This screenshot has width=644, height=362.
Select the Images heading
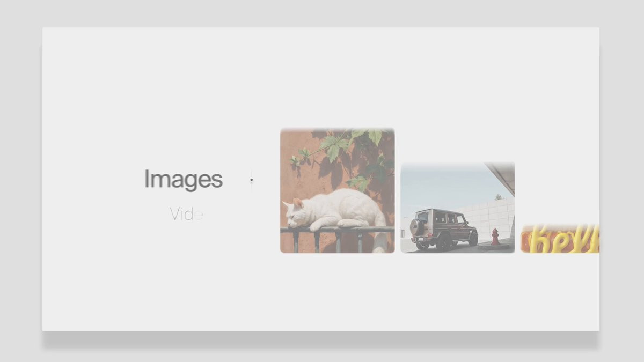pyautogui.click(x=184, y=180)
